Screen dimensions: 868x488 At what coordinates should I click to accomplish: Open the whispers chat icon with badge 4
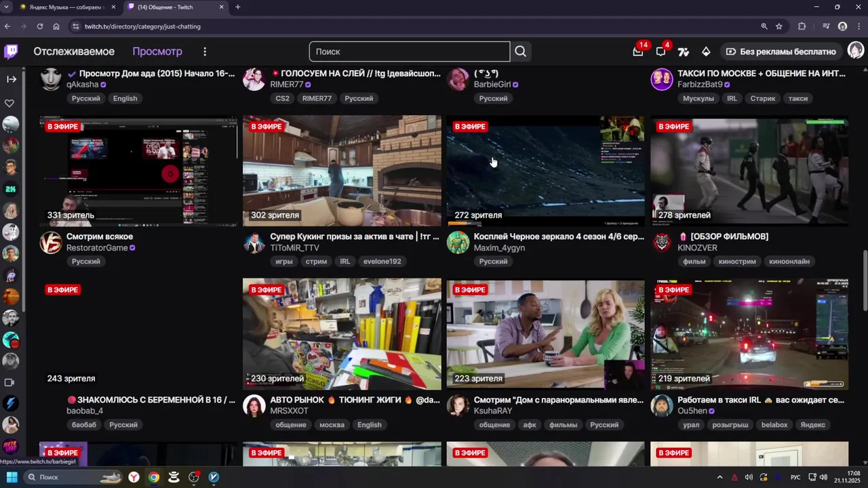[661, 52]
